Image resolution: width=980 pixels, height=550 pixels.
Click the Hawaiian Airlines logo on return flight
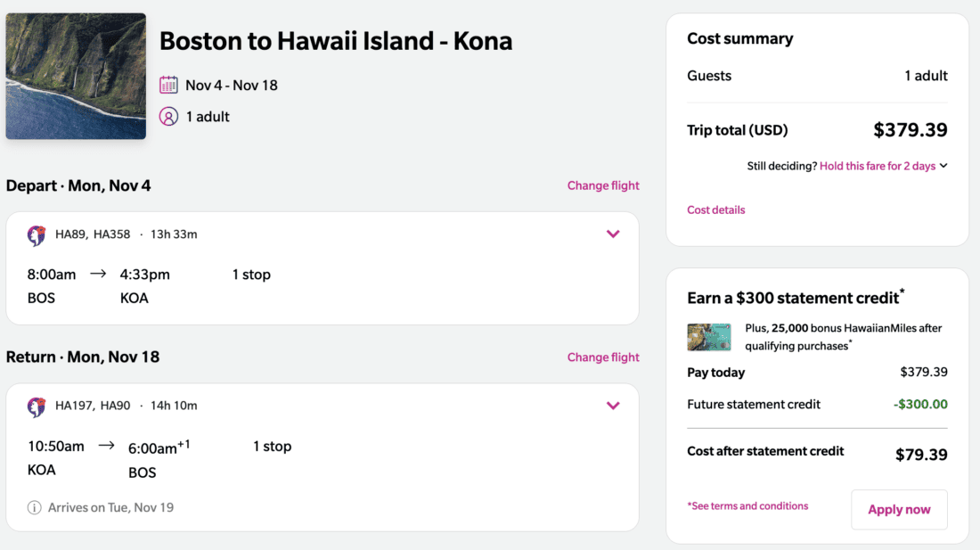[37, 406]
